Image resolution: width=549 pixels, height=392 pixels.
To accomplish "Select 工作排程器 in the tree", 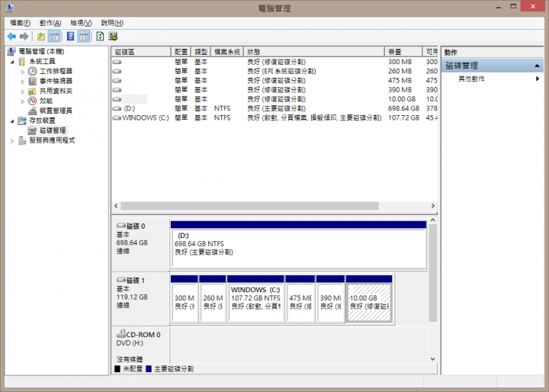I will click(56, 71).
